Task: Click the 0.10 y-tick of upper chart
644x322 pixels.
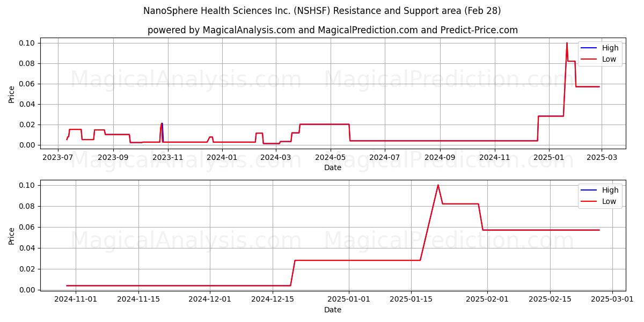Action: pyautogui.click(x=28, y=43)
